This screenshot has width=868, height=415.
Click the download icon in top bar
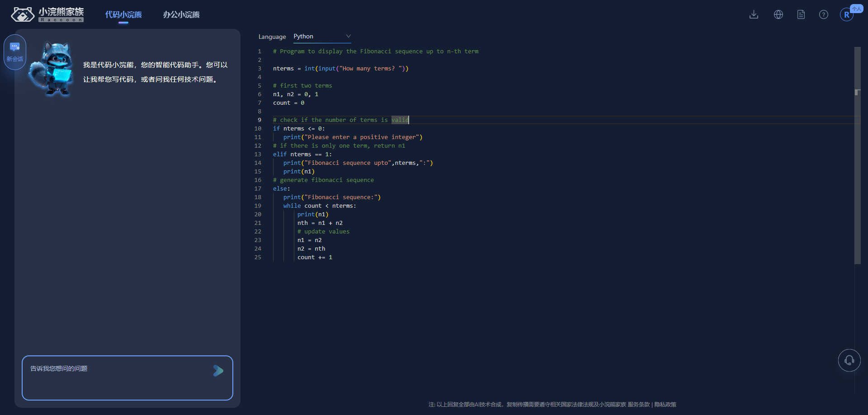click(x=754, y=14)
